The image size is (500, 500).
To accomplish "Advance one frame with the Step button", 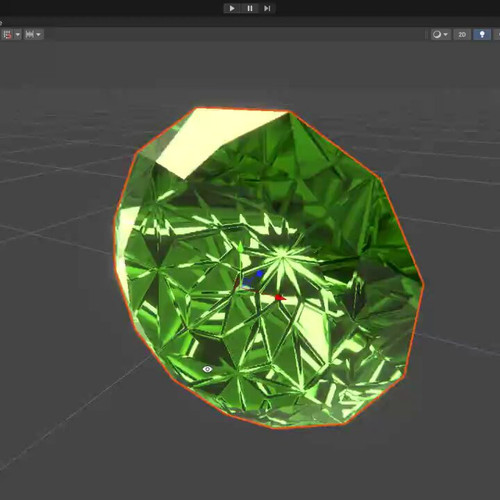I will [267, 8].
